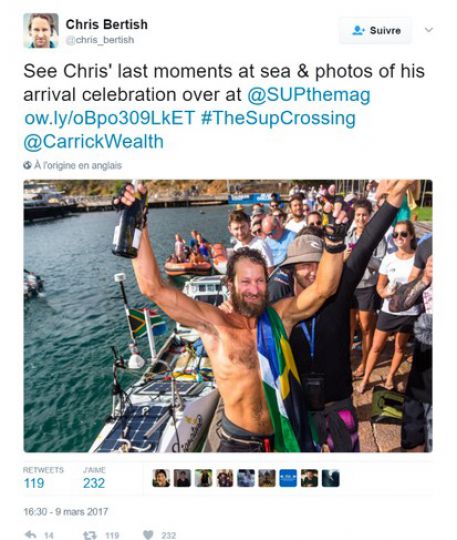Click the 16:30 - 9 mars 2017 timestamp
The image size is (457, 540).
click(65, 511)
